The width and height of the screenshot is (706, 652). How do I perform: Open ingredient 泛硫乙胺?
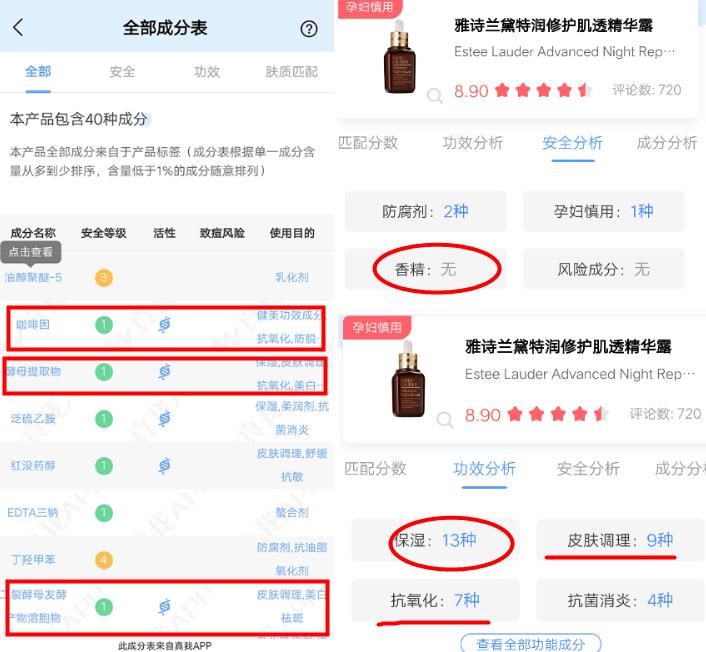click(33, 419)
